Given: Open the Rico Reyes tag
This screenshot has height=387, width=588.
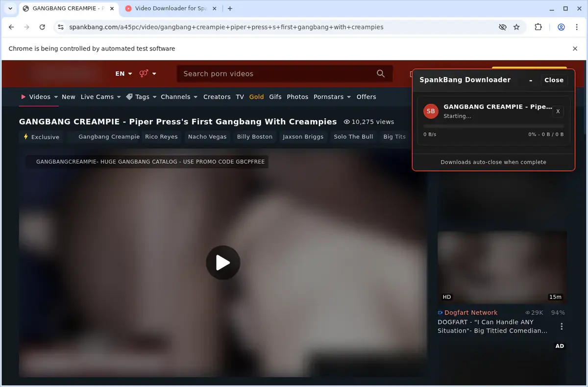Looking at the screenshot, I should (x=161, y=137).
